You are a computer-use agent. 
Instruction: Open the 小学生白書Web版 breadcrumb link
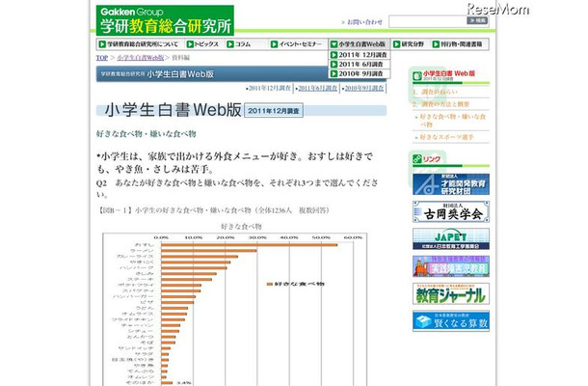click(141, 58)
